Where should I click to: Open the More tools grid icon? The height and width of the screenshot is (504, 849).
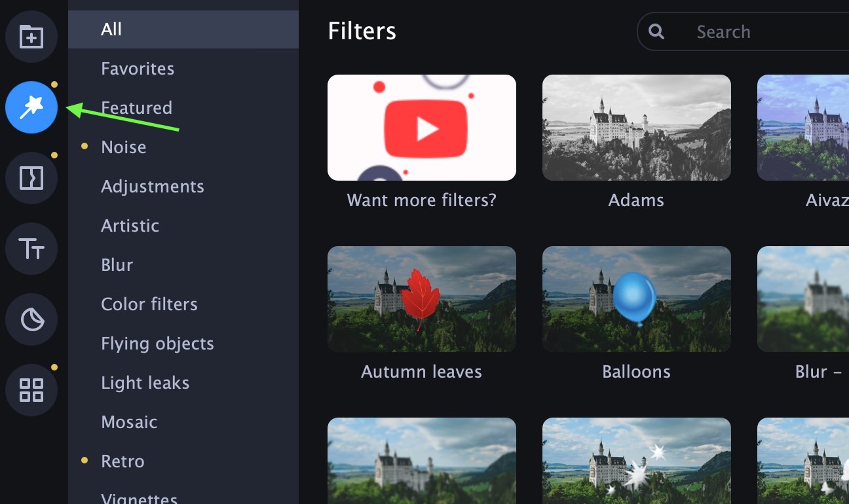(31, 390)
